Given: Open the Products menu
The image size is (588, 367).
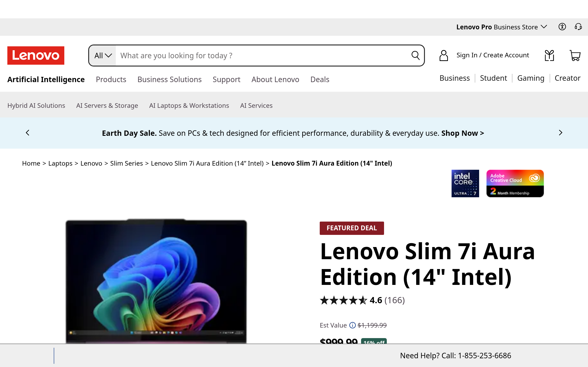Looking at the screenshot, I should [111, 79].
